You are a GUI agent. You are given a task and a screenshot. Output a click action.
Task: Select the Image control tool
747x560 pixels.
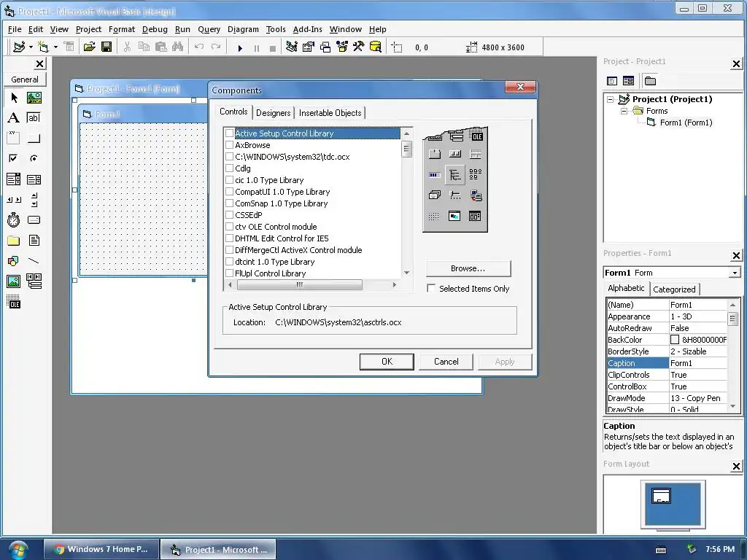(14, 281)
